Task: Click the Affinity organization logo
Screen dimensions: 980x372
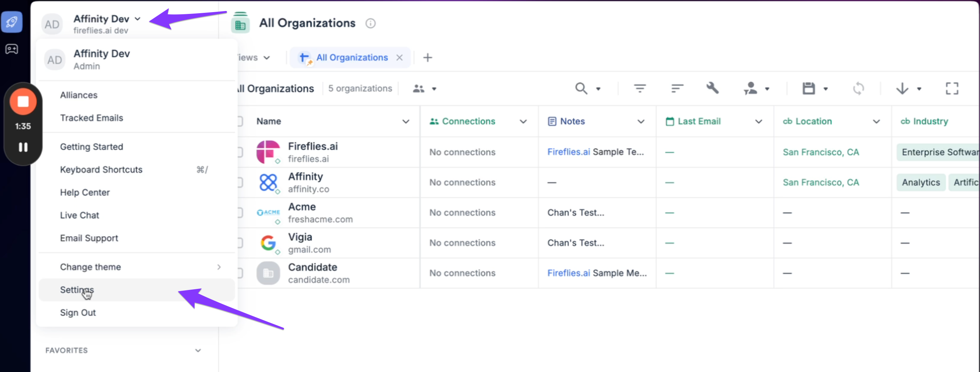Action: [268, 182]
